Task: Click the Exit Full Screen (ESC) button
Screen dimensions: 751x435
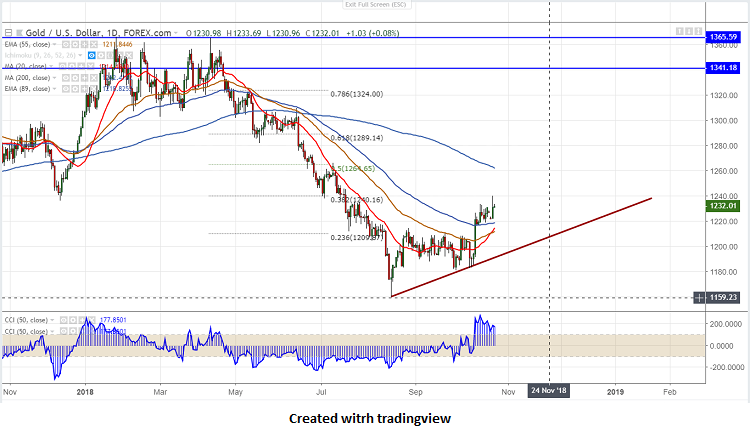Action: click(x=376, y=5)
